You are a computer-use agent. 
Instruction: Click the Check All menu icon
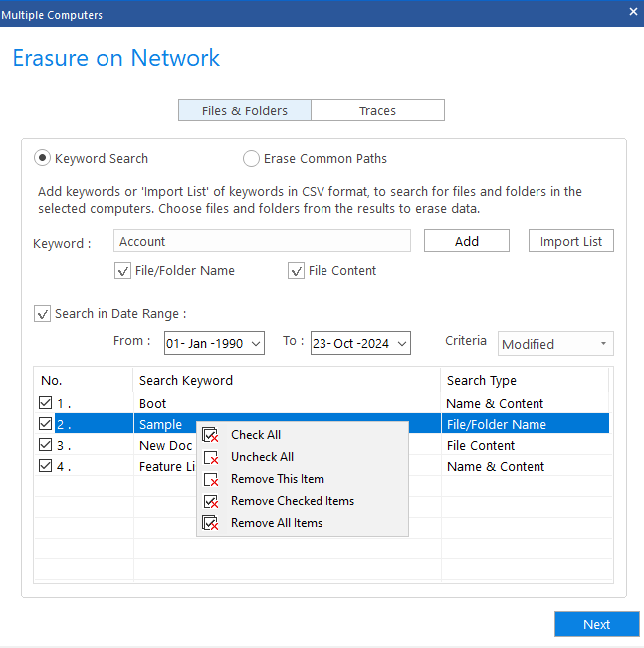[210, 435]
